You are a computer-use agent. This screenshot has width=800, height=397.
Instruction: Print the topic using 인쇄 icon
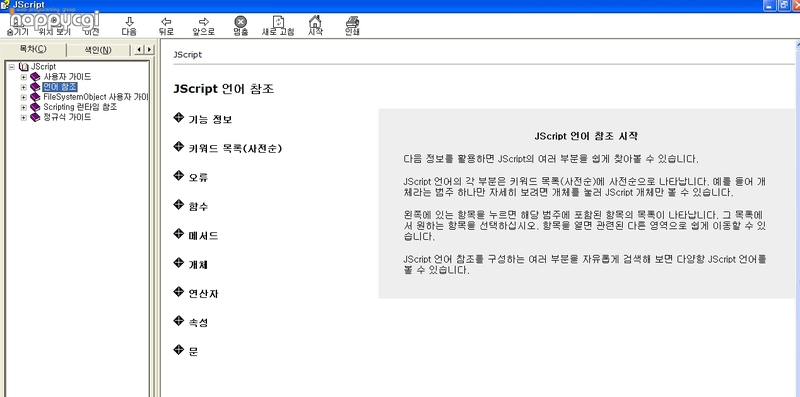(x=353, y=26)
